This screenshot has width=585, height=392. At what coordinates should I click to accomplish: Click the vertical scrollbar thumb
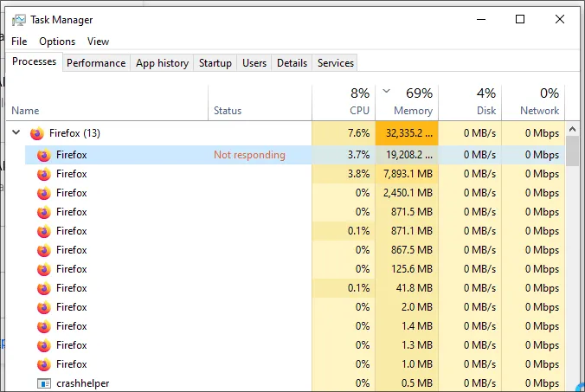(x=572, y=151)
